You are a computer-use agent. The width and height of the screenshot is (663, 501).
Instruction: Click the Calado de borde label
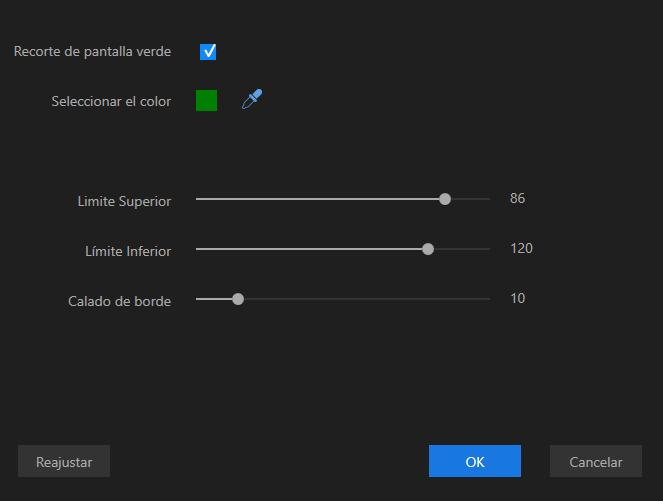coord(120,301)
